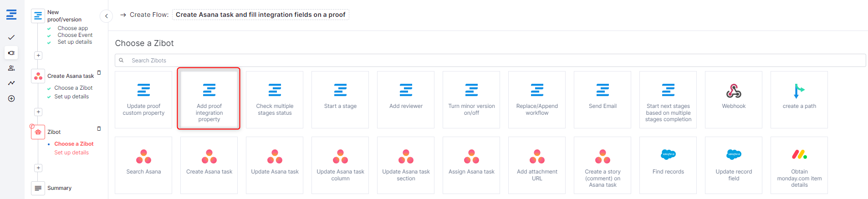The height and width of the screenshot is (199, 868).
Task: Add a step below New proof/version
Action: [x=38, y=56]
